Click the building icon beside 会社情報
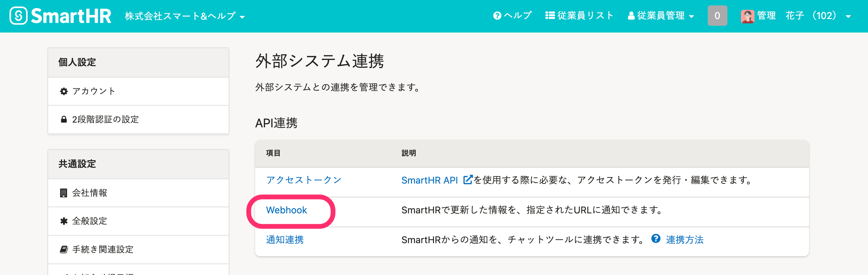Image resolution: width=868 pixels, height=275 pixels. [63, 193]
